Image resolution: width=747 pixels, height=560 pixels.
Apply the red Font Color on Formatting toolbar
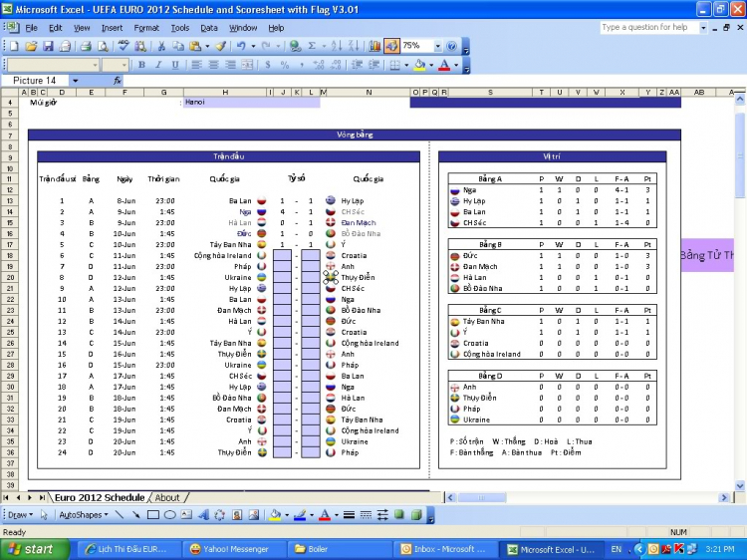(444, 65)
